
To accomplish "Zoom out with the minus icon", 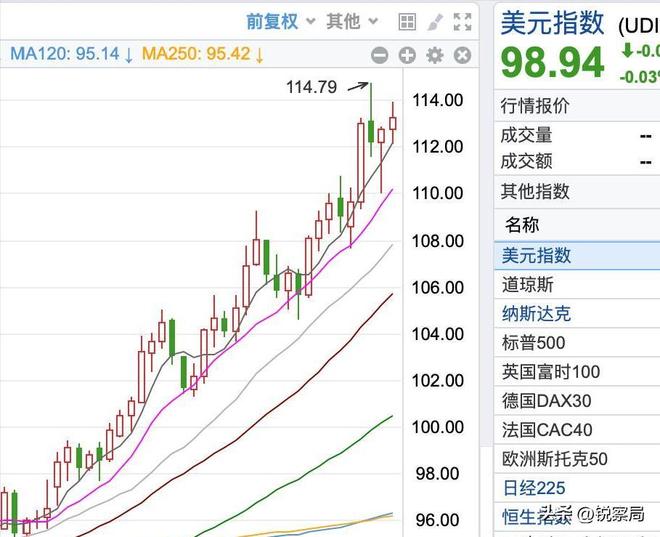I will pos(379,56).
